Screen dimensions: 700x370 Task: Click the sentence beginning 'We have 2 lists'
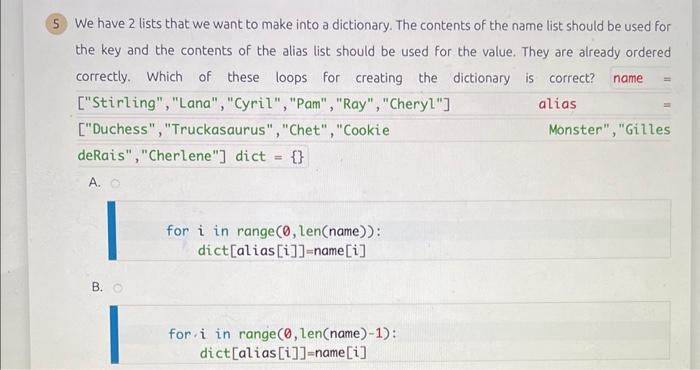[x=233, y=24]
